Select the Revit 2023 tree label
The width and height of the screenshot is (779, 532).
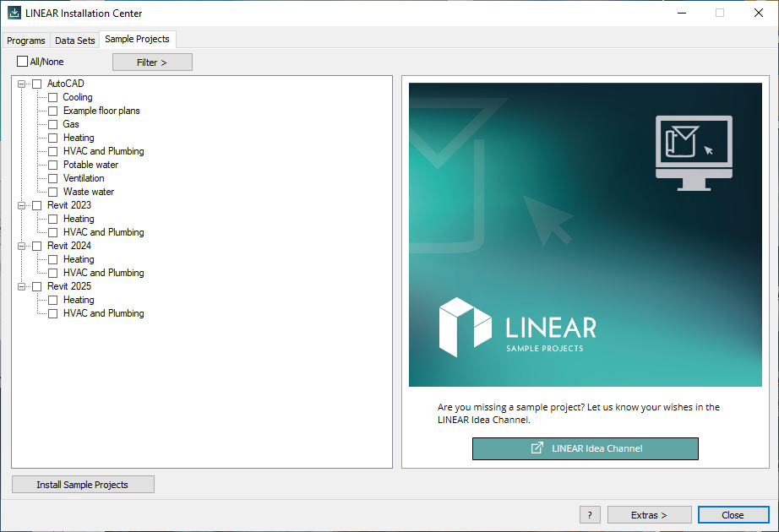(69, 205)
